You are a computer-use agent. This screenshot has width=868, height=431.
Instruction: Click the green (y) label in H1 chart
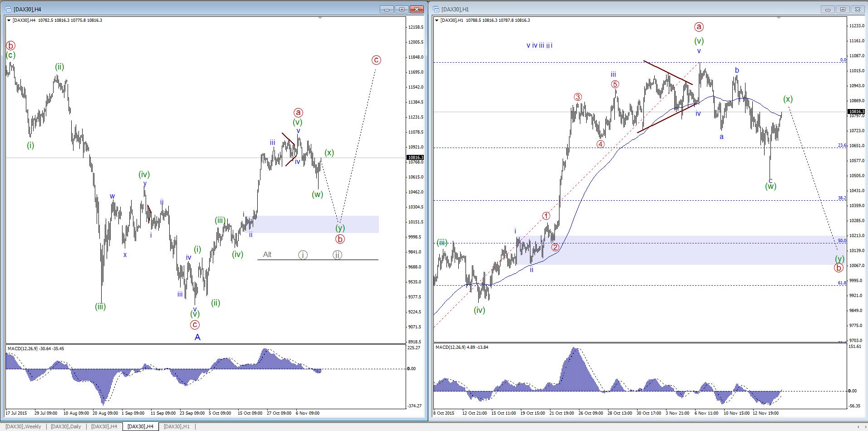[840, 259]
